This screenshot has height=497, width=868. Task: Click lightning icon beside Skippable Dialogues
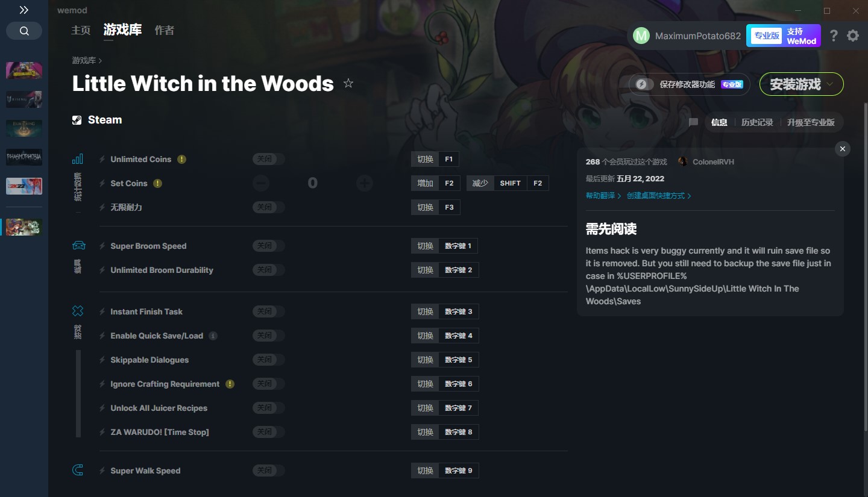[x=102, y=360]
